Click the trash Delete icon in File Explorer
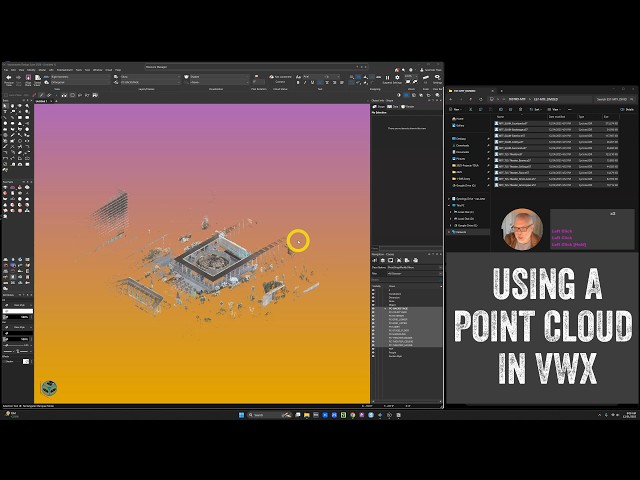Viewport: 640px width, 480px height. coord(520,109)
